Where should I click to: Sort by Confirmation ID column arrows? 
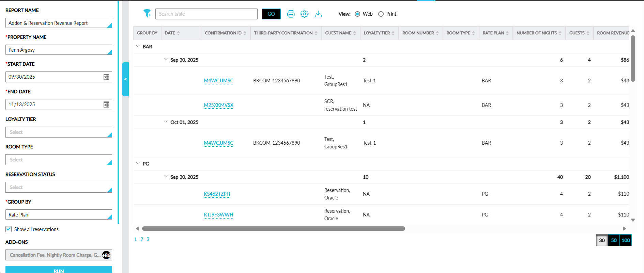pyautogui.click(x=245, y=33)
